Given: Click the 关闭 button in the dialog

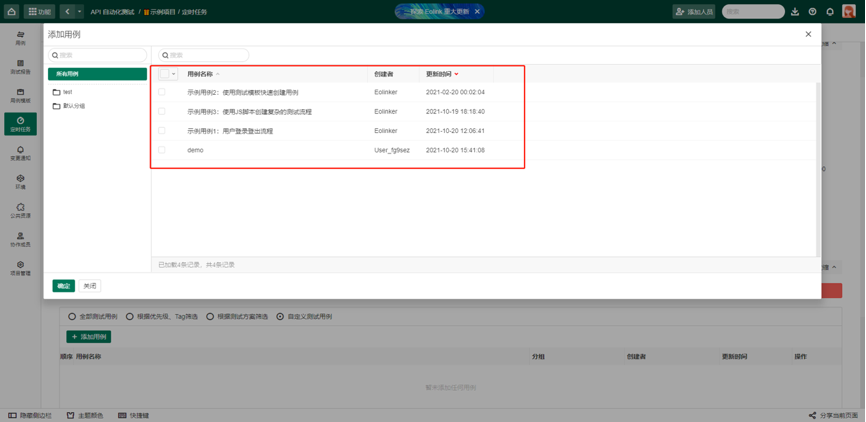Looking at the screenshot, I should 90,286.
